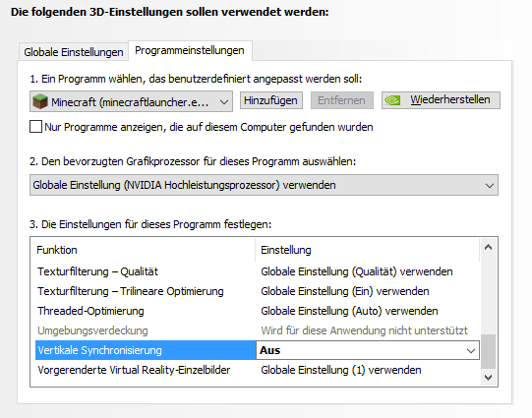Select the Threaded-Optimierung row

coord(258,311)
